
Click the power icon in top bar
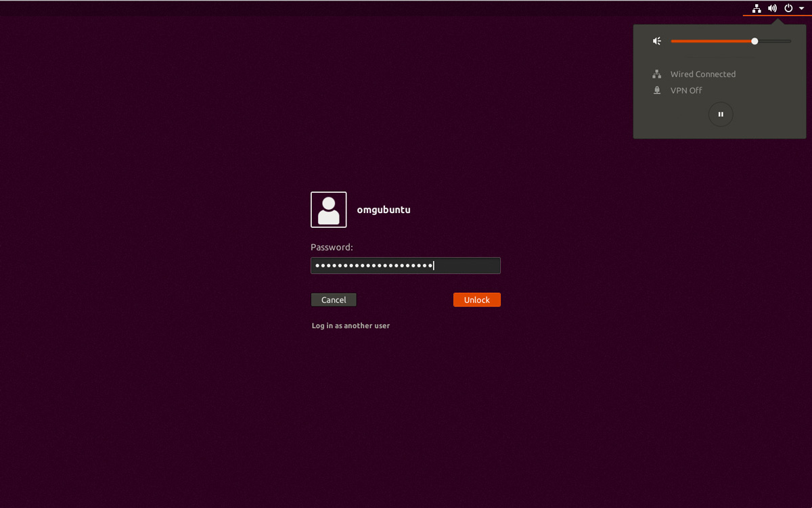pyautogui.click(x=788, y=9)
